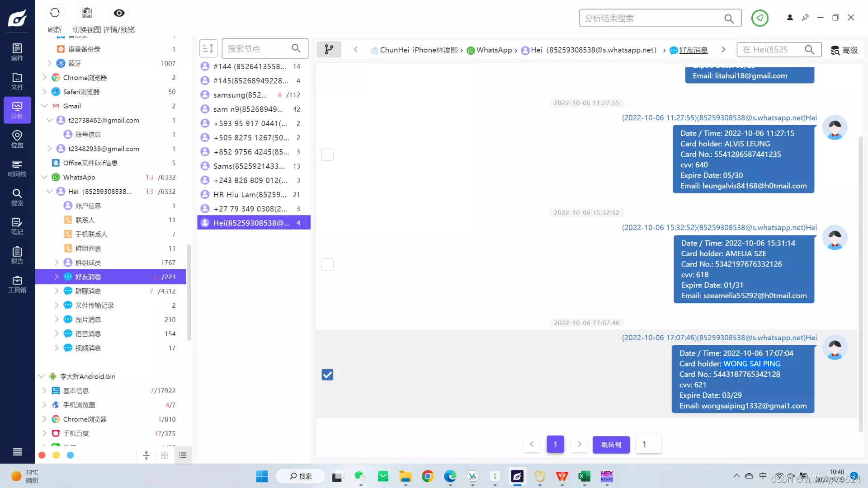Click the 跳转到 jump-to button
This screenshot has height=488, width=868.
[611, 445]
